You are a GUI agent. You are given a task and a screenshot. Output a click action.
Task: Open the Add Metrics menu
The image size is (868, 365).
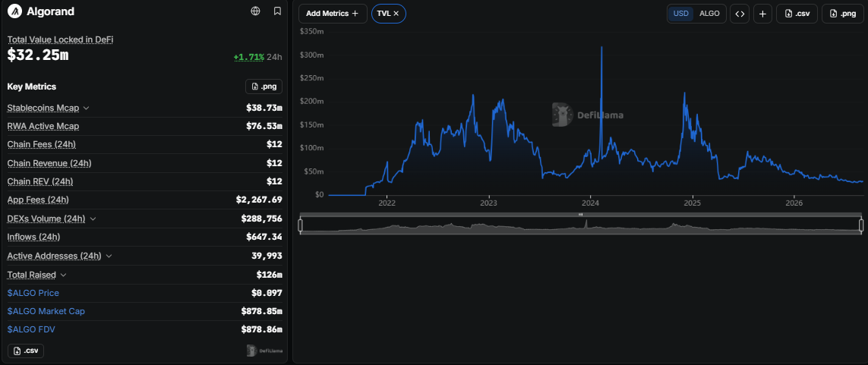pos(333,13)
